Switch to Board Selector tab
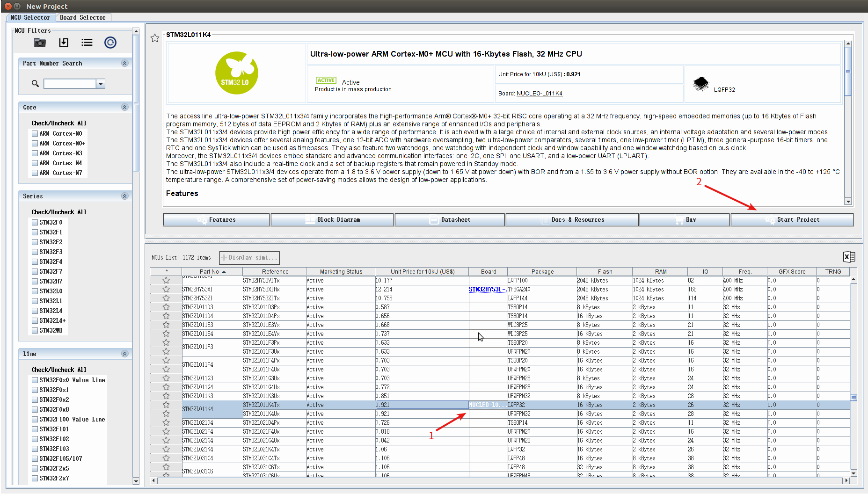Screen dimensions: 868x494 pos(83,17)
